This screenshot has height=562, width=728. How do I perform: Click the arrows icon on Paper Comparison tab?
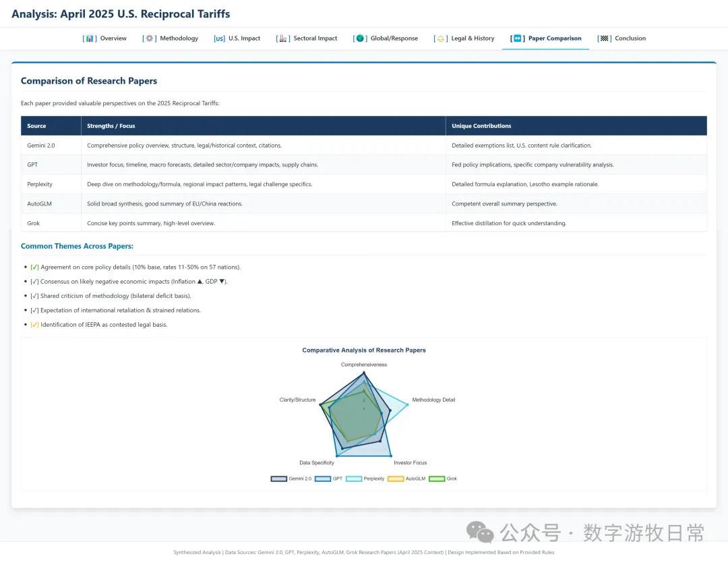pyautogui.click(x=517, y=38)
